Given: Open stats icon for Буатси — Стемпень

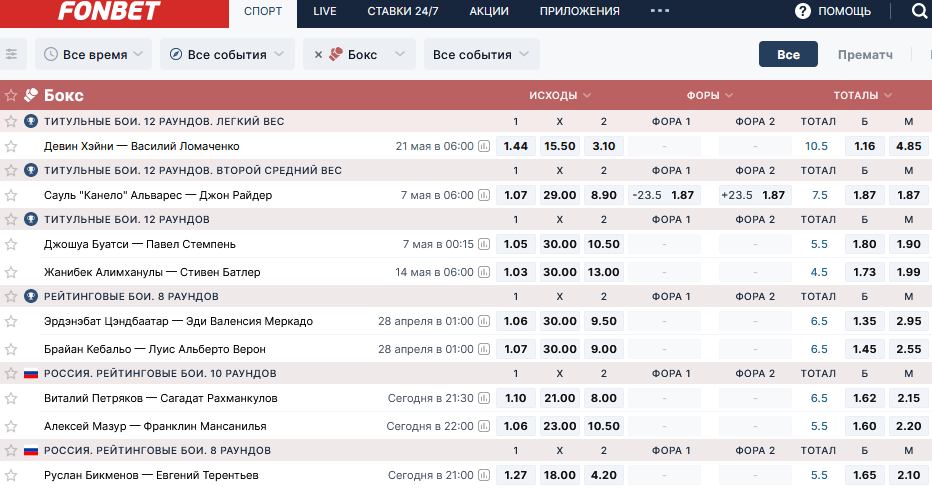Looking at the screenshot, I should [484, 244].
